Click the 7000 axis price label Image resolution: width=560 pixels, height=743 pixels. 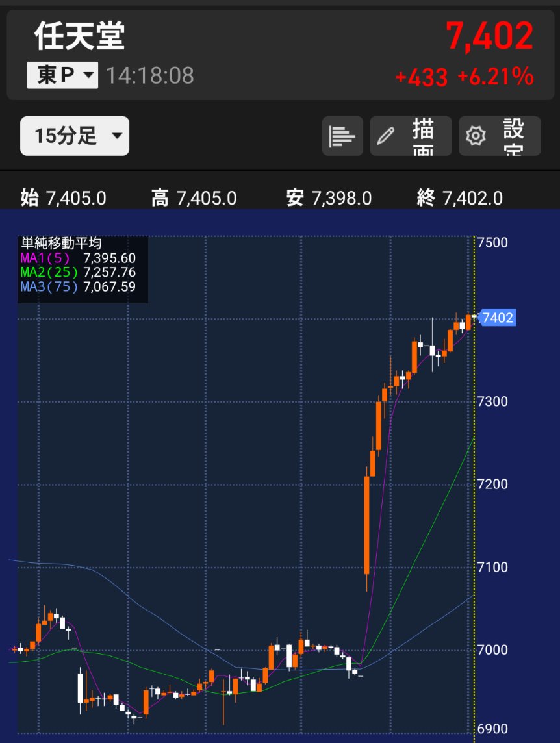pyautogui.click(x=492, y=649)
